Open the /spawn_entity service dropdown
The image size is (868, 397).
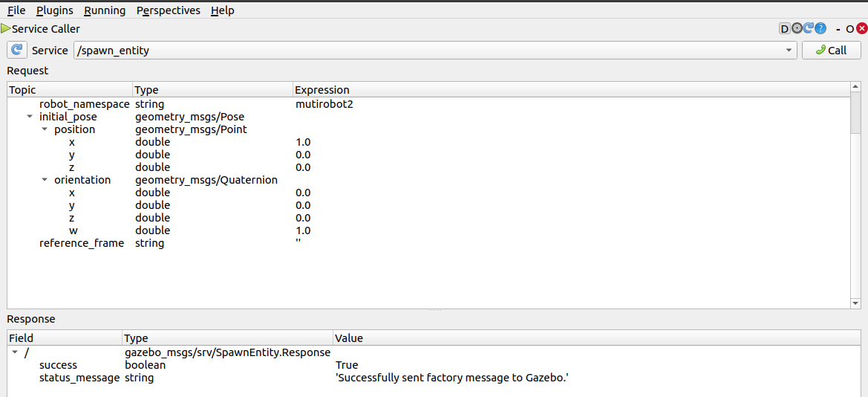789,51
